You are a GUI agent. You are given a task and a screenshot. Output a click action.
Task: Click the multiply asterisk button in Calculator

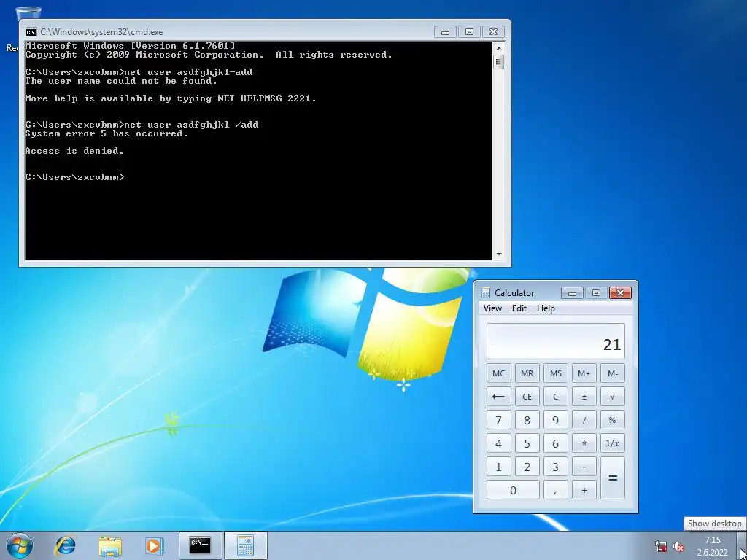click(x=584, y=443)
